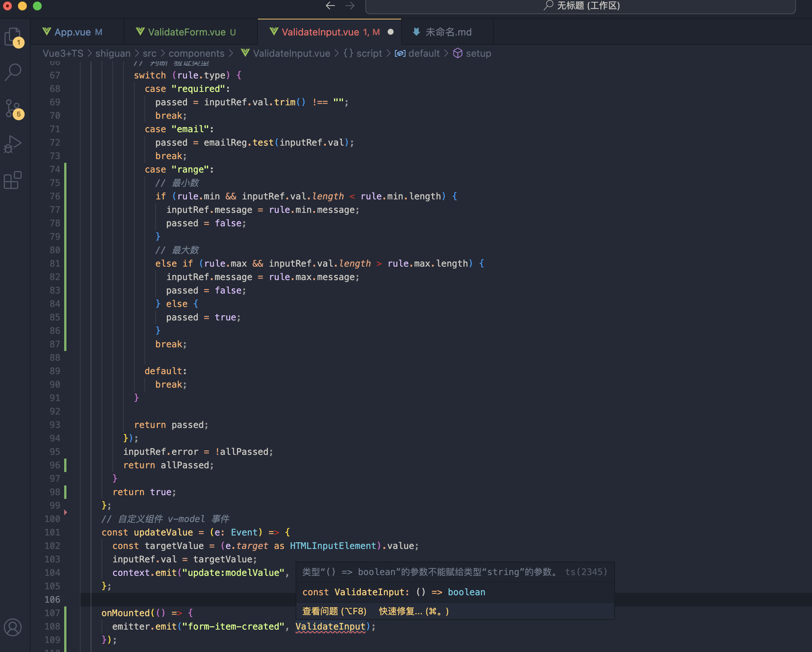812x652 pixels.
Task: Click the Vue3+TS breadcrumb segment
Action: pyautogui.click(x=63, y=53)
